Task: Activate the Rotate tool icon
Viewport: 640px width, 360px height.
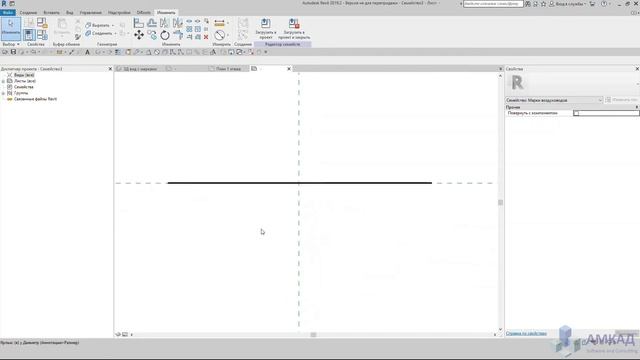Action: pyautogui.click(x=165, y=35)
